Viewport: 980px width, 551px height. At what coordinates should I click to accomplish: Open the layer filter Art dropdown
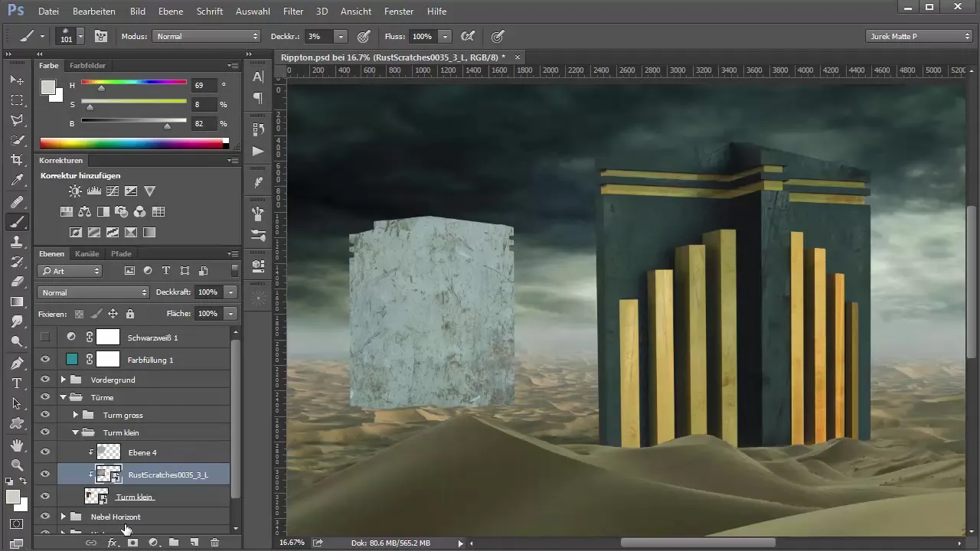coord(70,271)
